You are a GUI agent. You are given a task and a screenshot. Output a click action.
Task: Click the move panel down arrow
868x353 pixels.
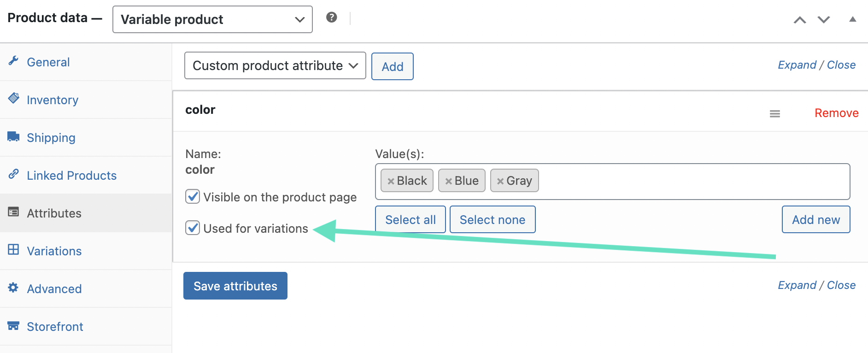[x=824, y=20]
